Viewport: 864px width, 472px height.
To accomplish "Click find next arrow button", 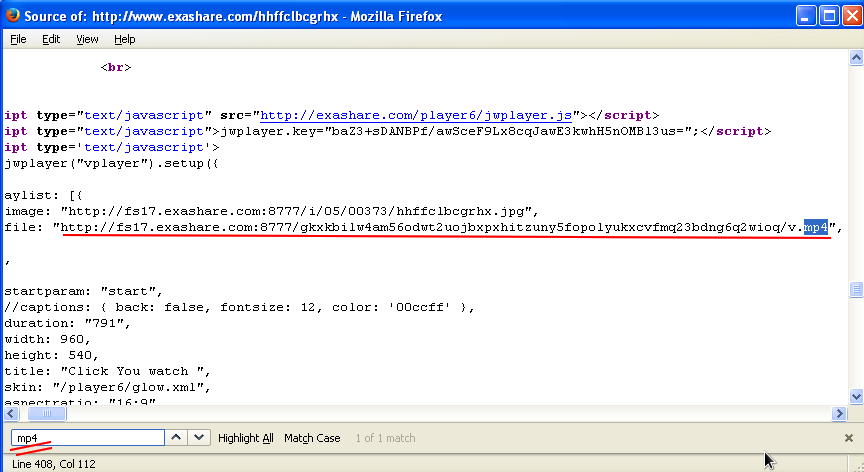I will click(x=199, y=438).
